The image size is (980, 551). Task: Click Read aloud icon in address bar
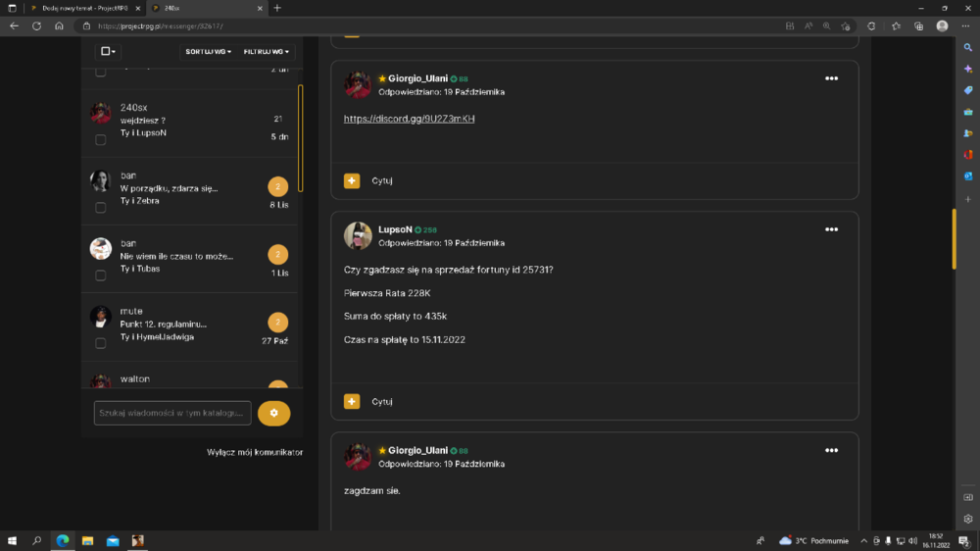click(x=808, y=26)
